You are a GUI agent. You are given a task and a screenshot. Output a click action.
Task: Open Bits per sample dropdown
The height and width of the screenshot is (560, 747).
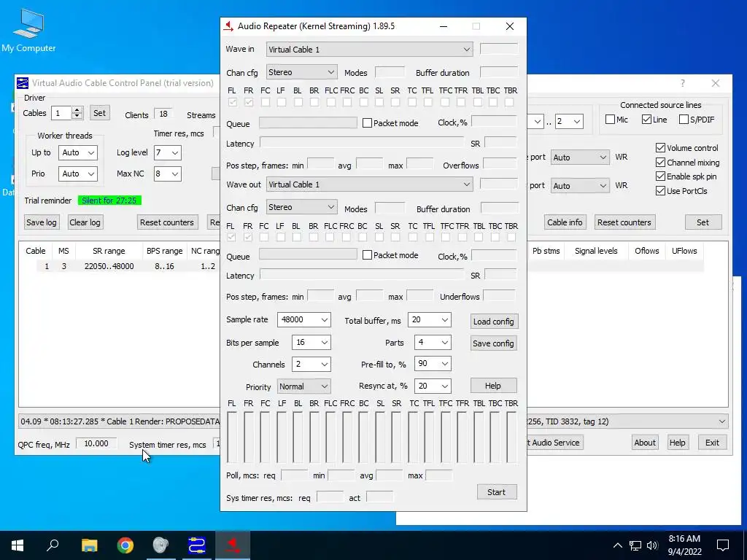pyautogui.click(x=311, y=343)
